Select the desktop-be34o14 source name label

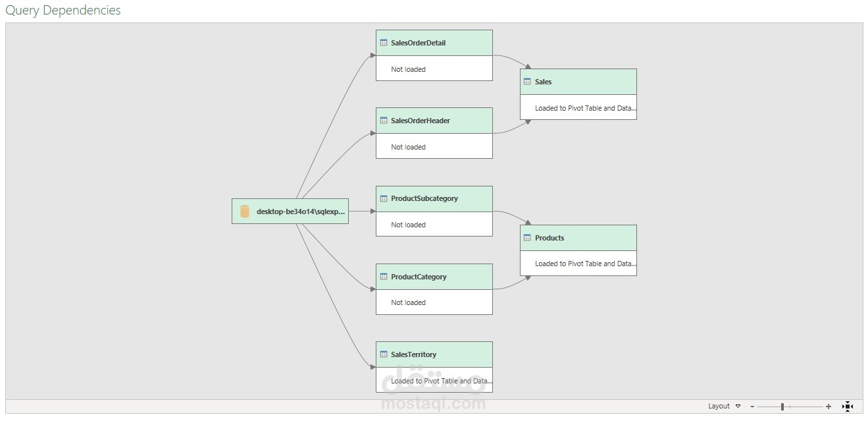(x=301, y=211)
